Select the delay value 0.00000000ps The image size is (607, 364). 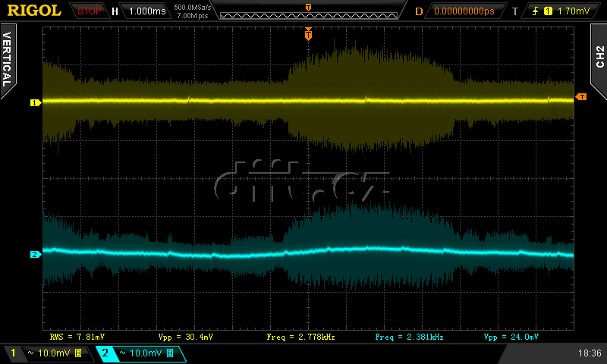coord(464,11)
